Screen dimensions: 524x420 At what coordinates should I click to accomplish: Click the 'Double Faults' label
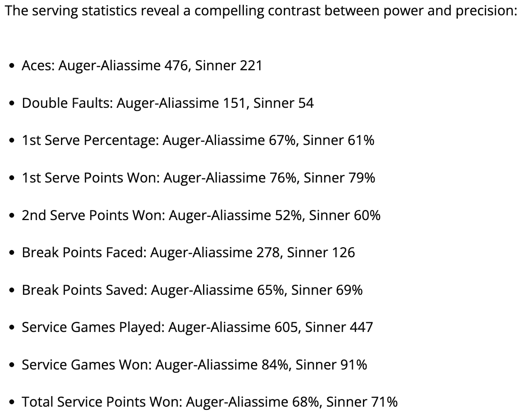click(67, 103)
